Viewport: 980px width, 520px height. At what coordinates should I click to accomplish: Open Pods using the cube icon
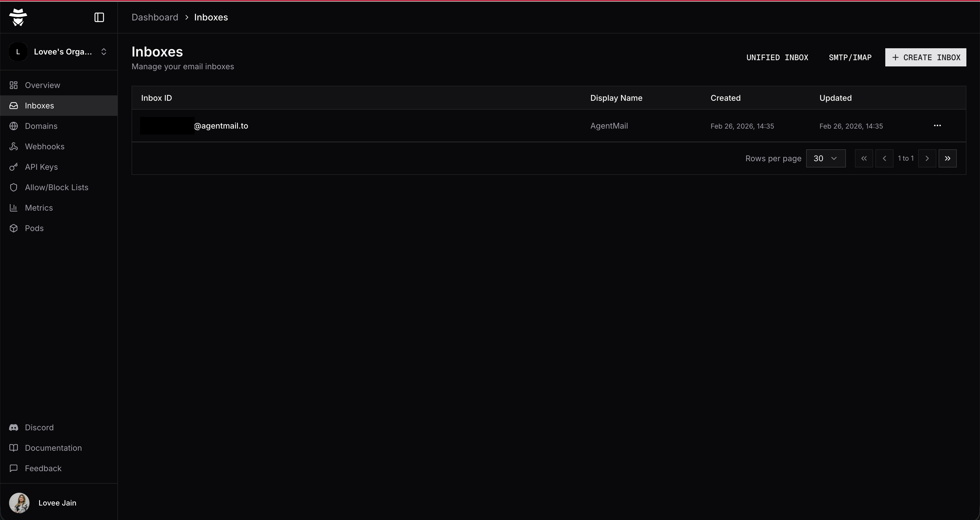tap(14, 228)
